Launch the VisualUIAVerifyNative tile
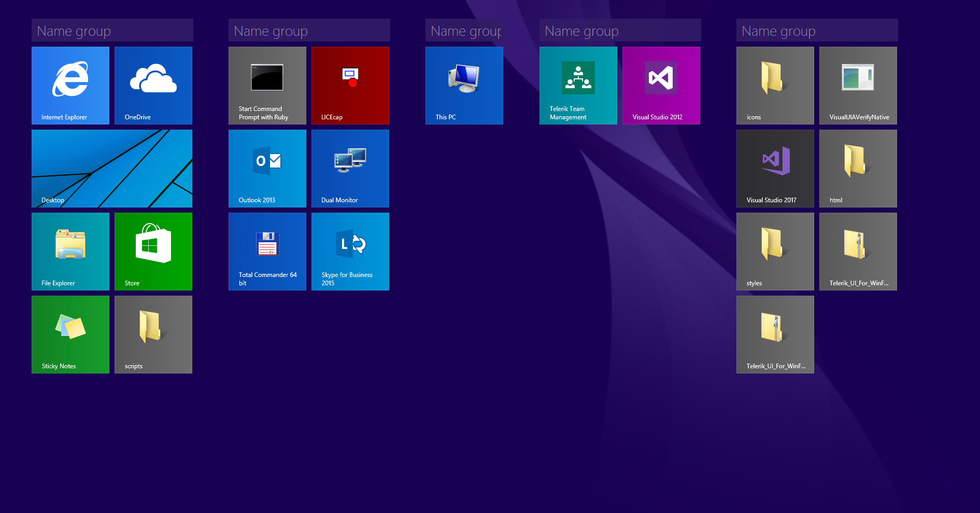This screenshot has height=513, width=980. [858, 86]
